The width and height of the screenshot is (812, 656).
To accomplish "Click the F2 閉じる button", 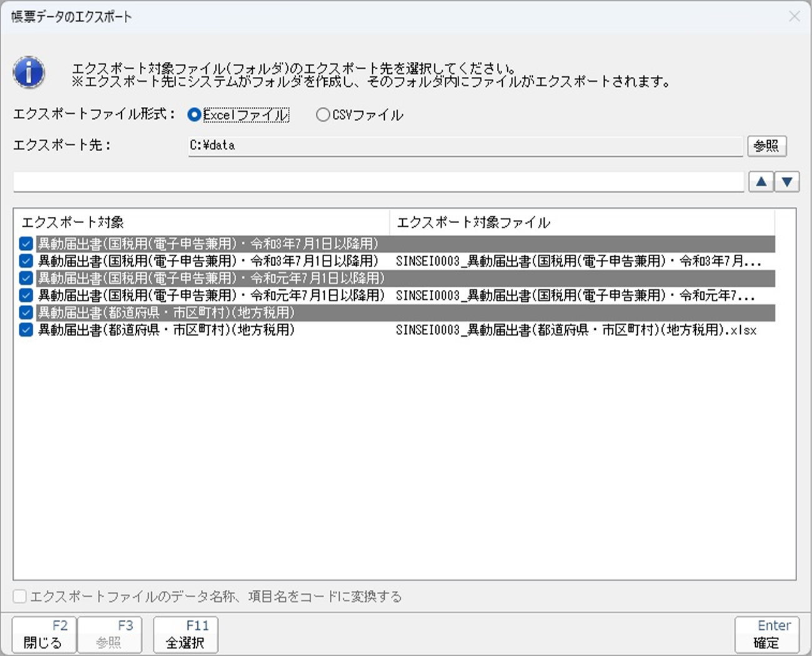I will tap(44, 635).
